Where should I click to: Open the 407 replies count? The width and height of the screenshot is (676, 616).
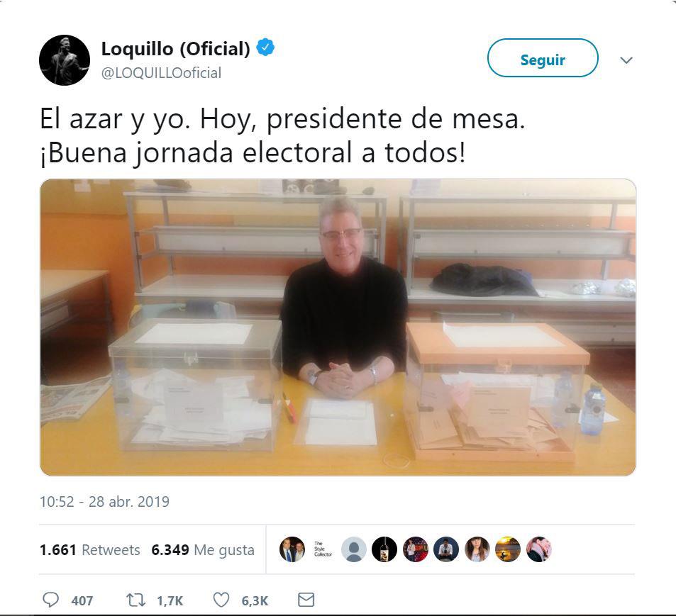(x=82, y=600)
